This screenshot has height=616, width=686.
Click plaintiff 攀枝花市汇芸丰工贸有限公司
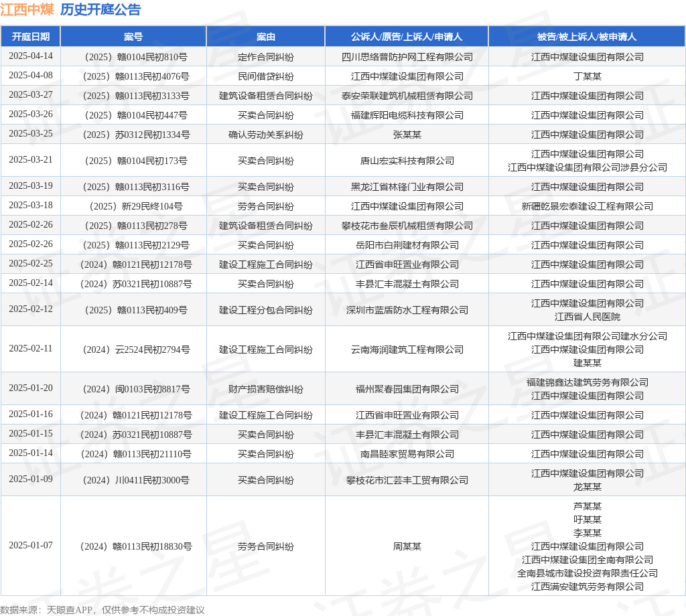(407, 481)
